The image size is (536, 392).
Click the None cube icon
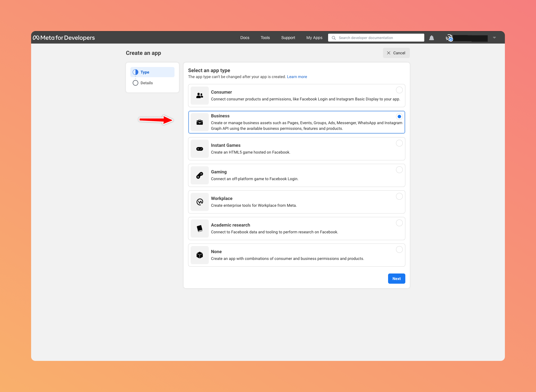click(x=200, y=255)
